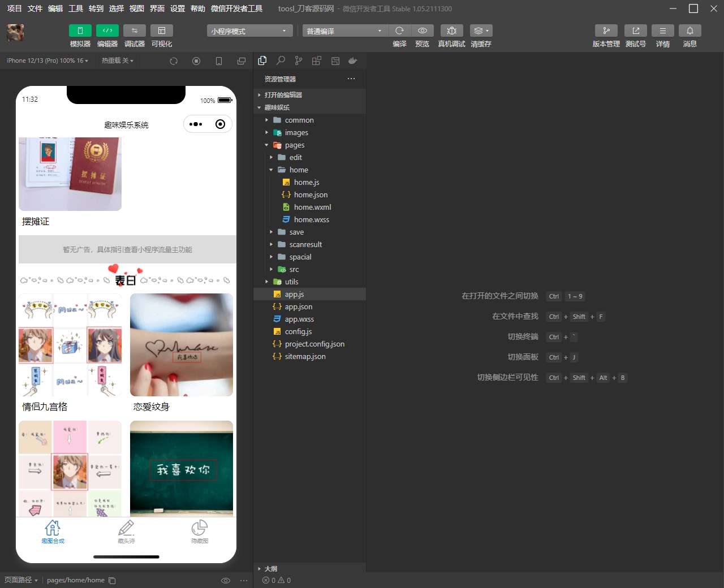724x588 pixels.
Task: Open the compile mode dropdown
Action: [344, 31]
